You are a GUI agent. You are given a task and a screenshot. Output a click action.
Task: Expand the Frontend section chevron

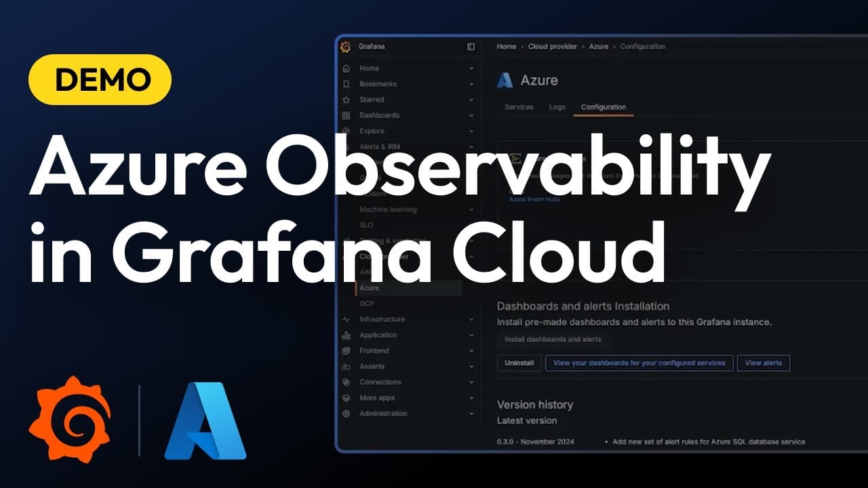tap(471, 350)
